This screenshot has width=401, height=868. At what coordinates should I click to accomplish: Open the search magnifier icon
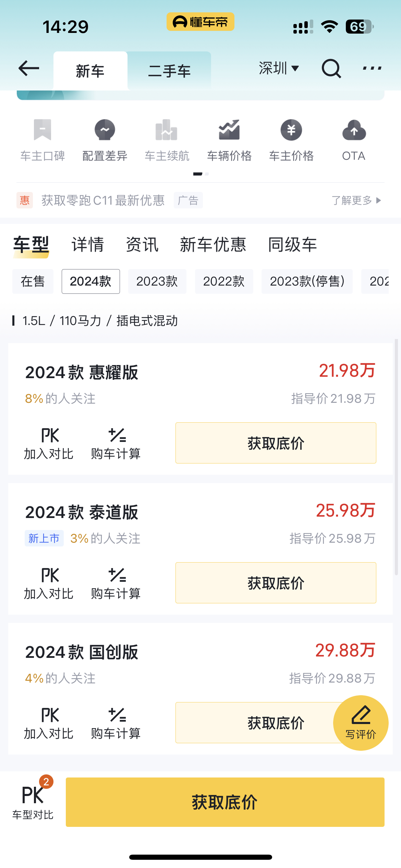[x=331, y=69]
